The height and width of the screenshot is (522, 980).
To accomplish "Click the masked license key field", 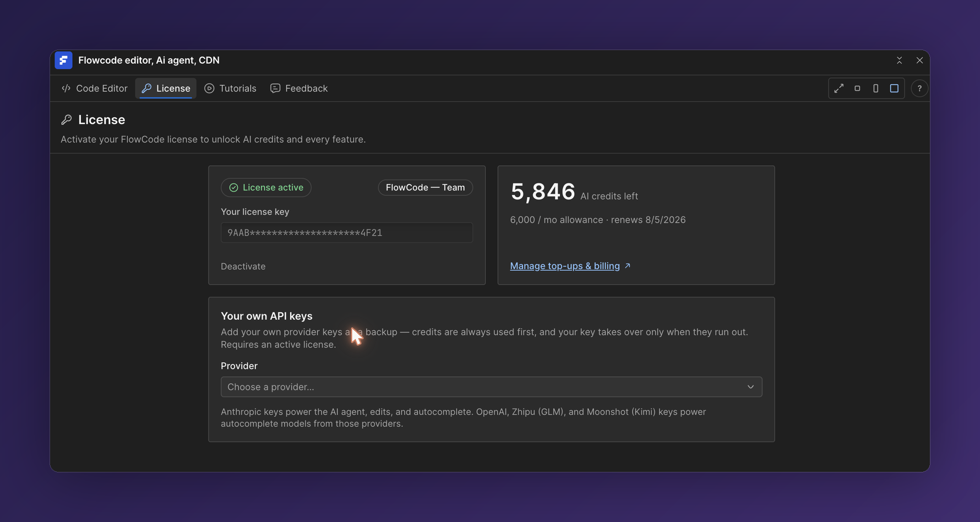I will point(347,233).
